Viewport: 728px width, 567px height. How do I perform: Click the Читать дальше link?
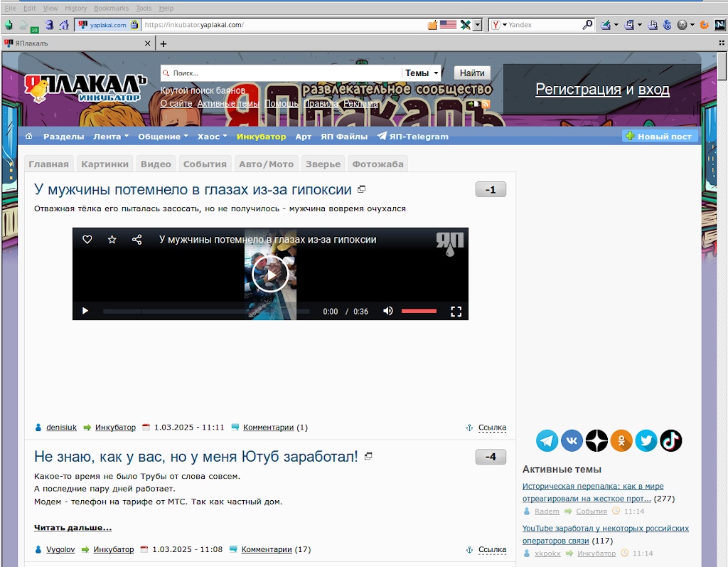(73, 527)
